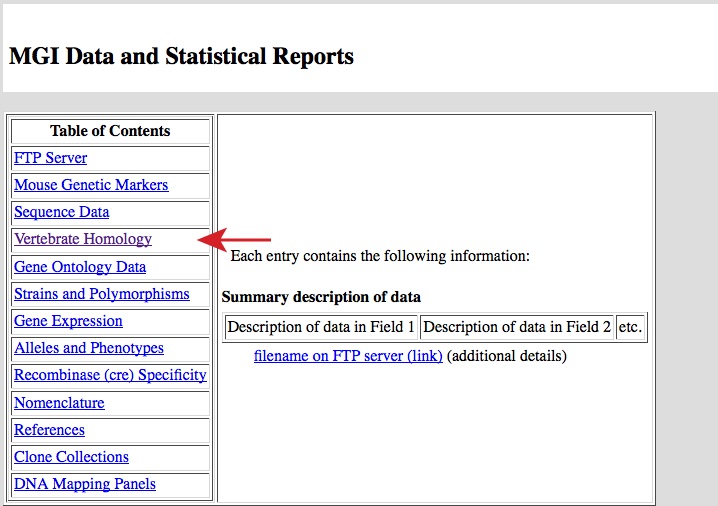Click the (additional details) text
Viewport: 718px width, 506px height.
pyautogui.click(x=506, y=356)
